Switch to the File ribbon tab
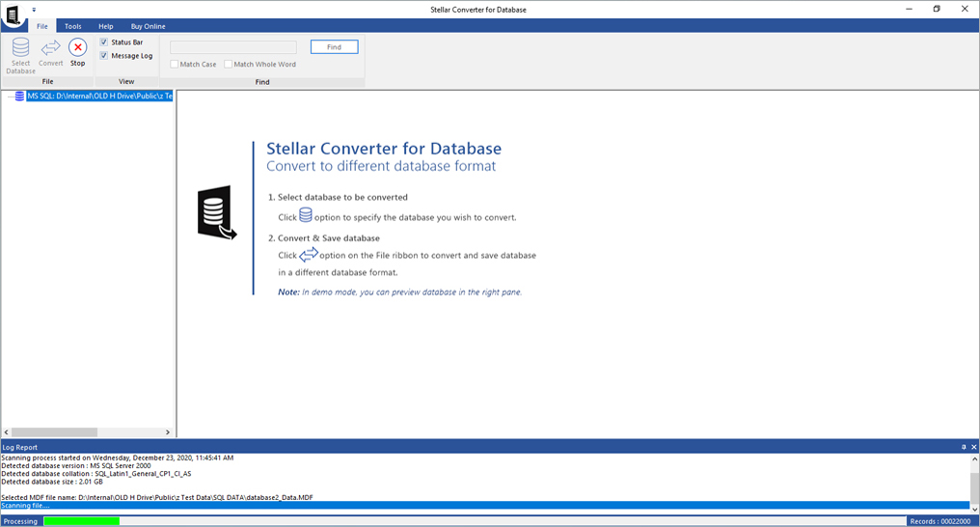The width and height of the screenshot is (980, 527). [x=41, y=26]
